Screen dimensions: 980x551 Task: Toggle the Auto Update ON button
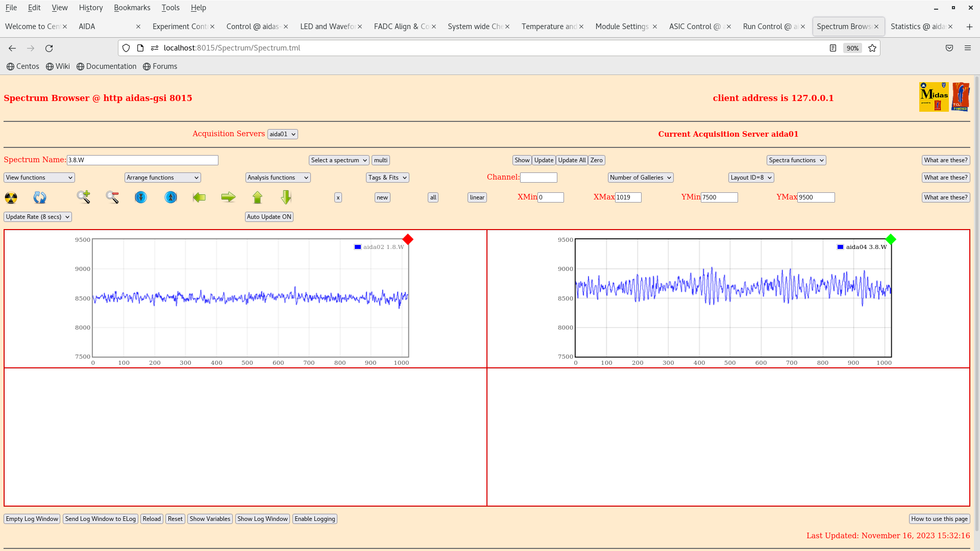269,217
